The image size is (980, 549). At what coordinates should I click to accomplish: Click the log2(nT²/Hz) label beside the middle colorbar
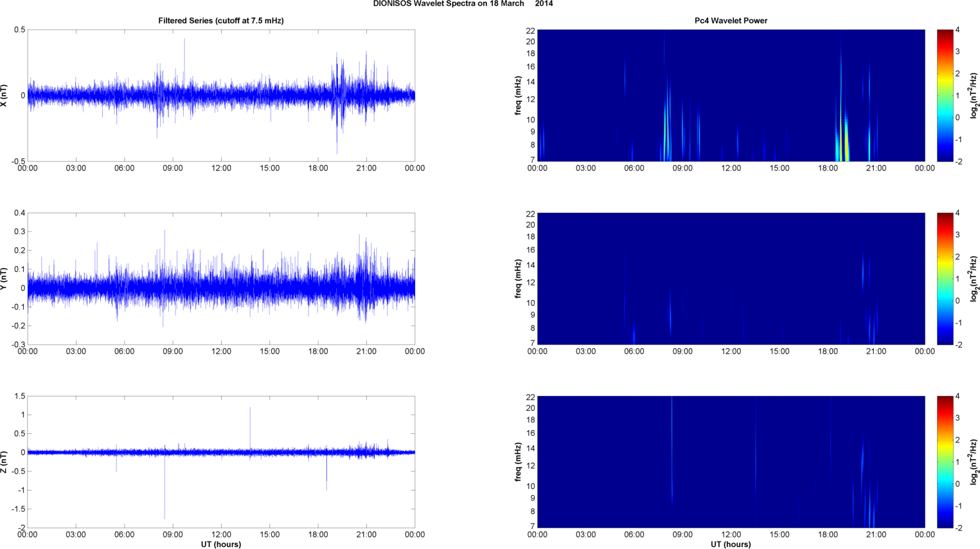pyautogui.click(x=975, y=278)
